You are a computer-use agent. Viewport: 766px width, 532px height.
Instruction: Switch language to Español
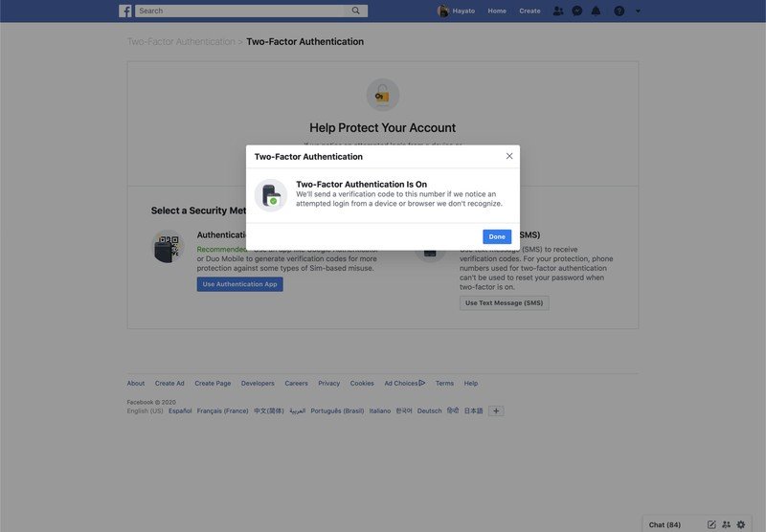[x=180, y=410]
